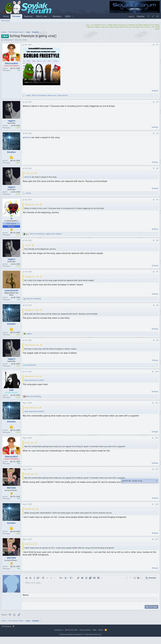Open the New posts link
The width and height of the screenshot is (161, 644).
(x=6, y=21)
